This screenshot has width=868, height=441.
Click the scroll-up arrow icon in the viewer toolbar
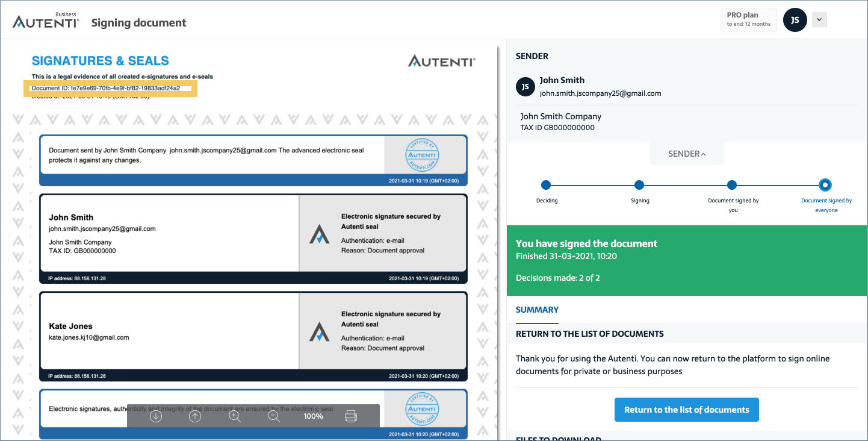point(194,416)
